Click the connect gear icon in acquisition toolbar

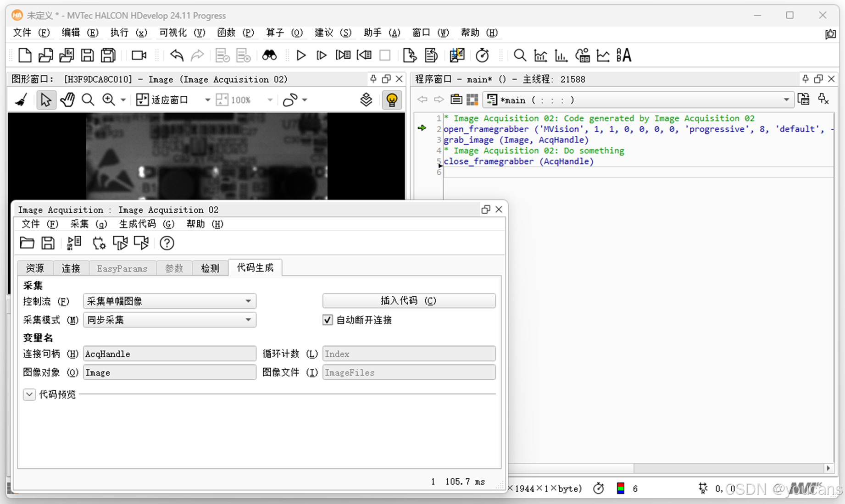(x=99, y=243)
